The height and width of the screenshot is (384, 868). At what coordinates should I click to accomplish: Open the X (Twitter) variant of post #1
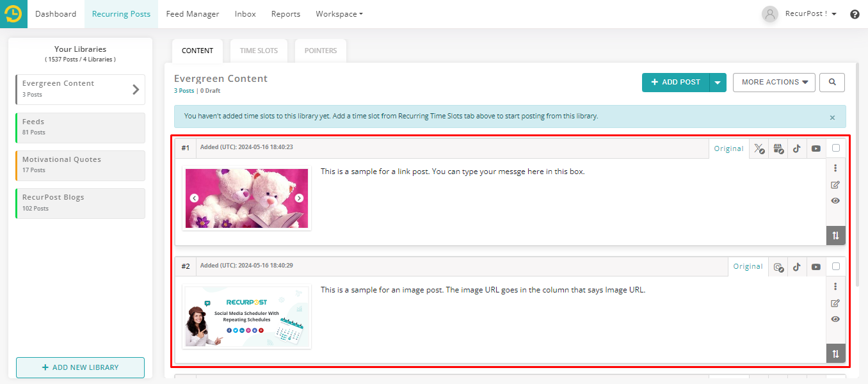(x=759, y=148)
